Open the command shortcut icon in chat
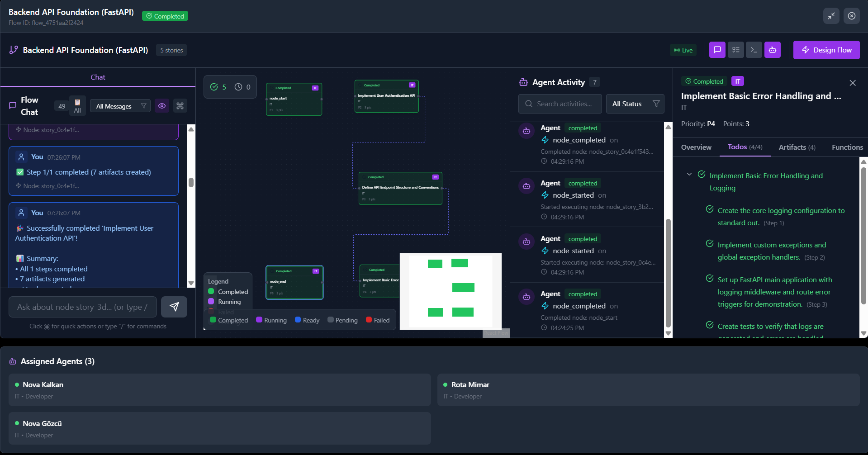Screen dimensions: 868x455 pos(180,106)
